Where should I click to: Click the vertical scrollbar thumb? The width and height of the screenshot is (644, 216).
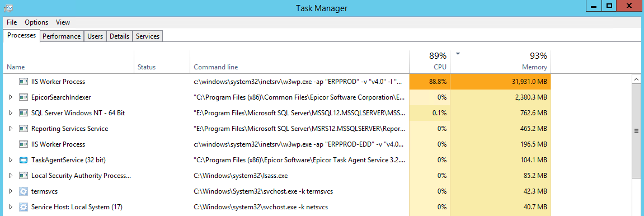(x=637, y=131)
